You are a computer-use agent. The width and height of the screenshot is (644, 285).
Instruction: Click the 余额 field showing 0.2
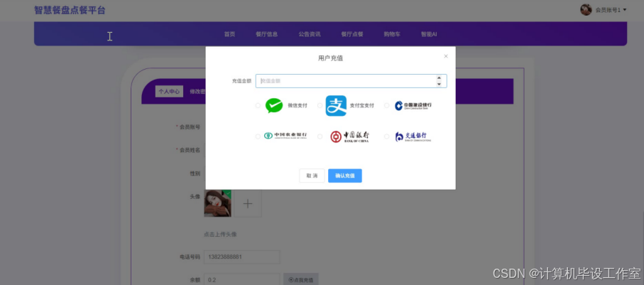242,279
